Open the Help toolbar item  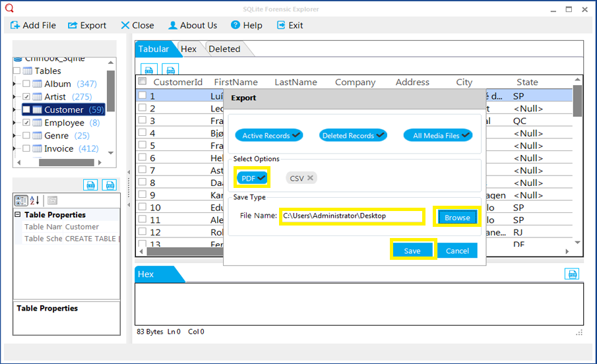[247, 26]
